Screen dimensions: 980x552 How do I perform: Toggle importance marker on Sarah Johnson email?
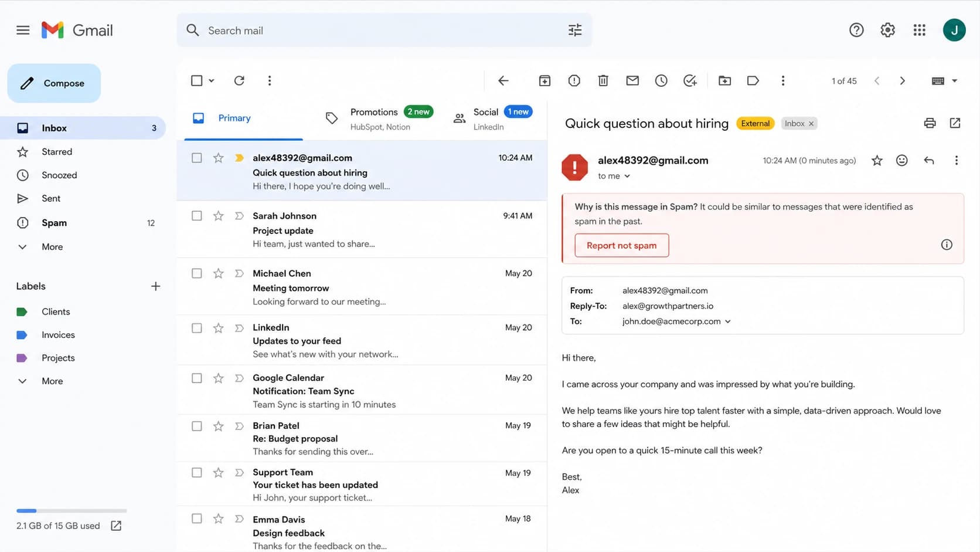click(x=239, y=216)
